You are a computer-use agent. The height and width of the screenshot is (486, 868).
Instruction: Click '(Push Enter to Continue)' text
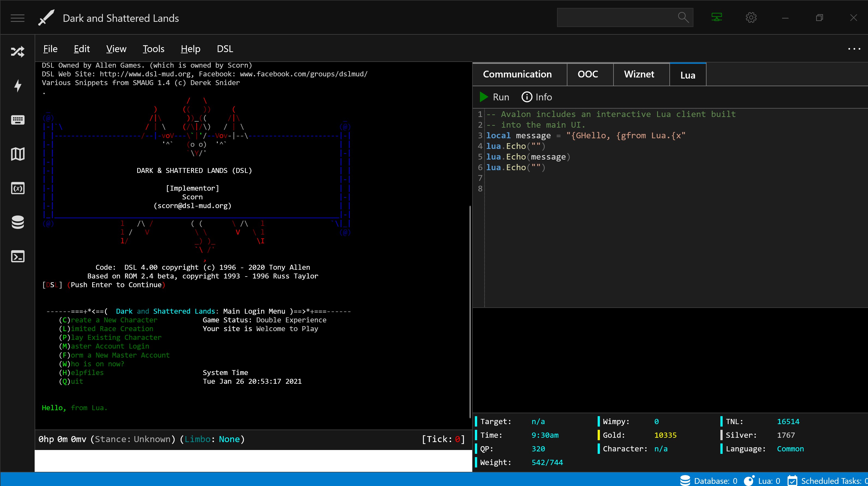click(x=116, y=285)
